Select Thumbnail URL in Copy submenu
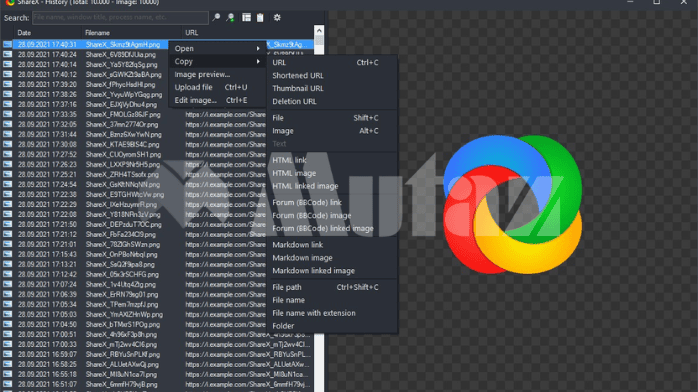Image resolution: width=698 pixels, height=392 pixels. point(332,89)
